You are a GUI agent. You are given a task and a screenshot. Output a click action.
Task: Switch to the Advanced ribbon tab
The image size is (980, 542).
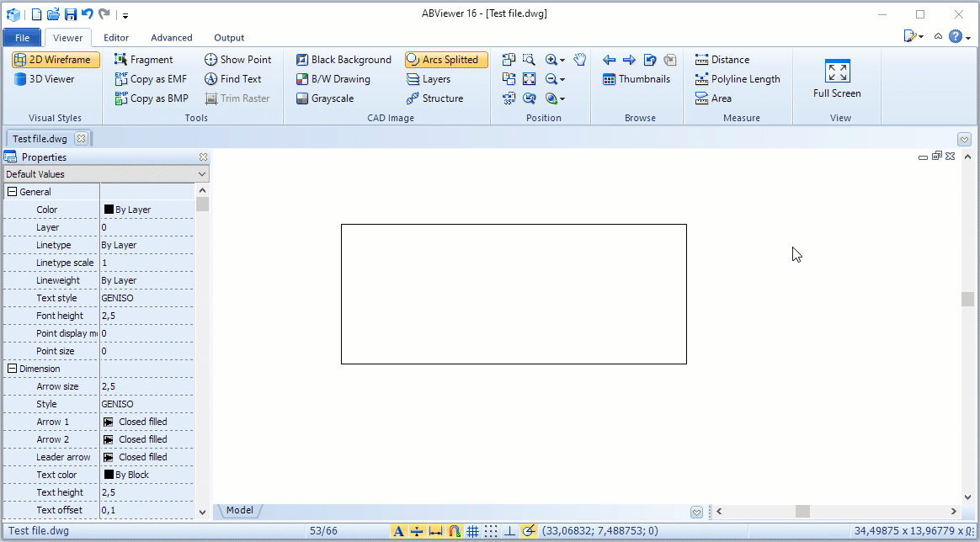[x=171, y=37]
